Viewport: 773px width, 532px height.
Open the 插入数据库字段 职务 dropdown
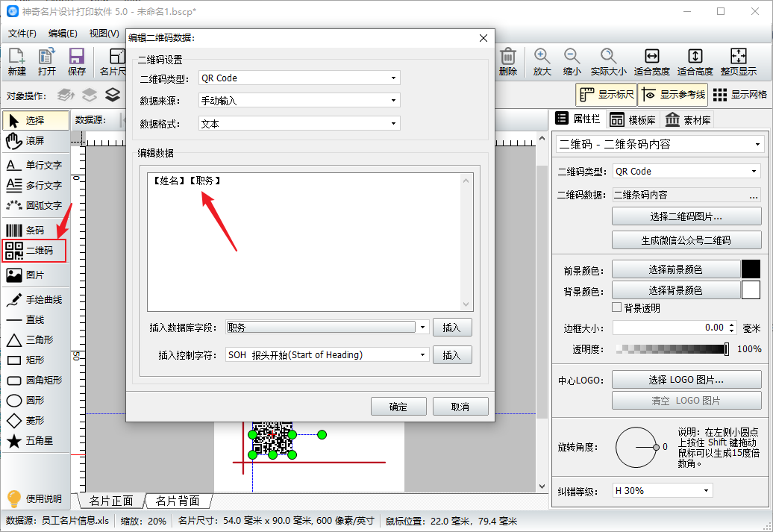pyautogui.click(x=328, y=328)
